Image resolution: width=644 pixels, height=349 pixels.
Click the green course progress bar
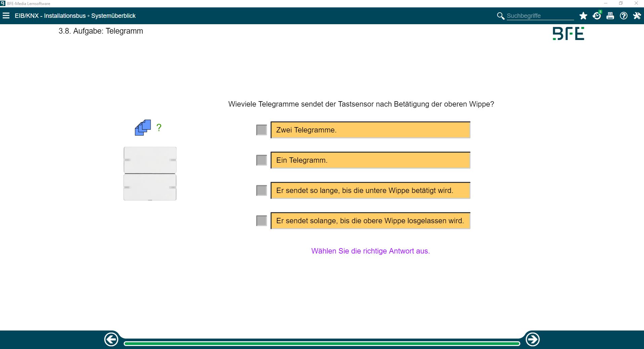coord(322,343)
